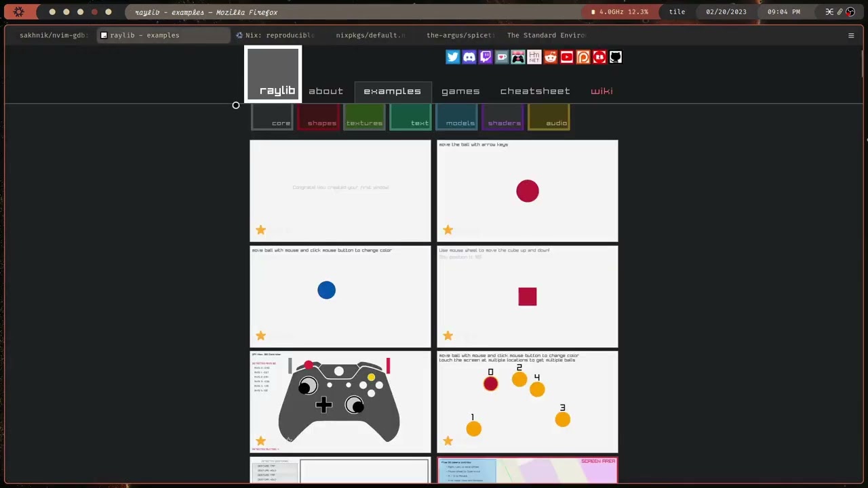This screenshot has width=868, height=488.
Task: Switch to the nixpkgs/default.n tab
Action: 370,35
